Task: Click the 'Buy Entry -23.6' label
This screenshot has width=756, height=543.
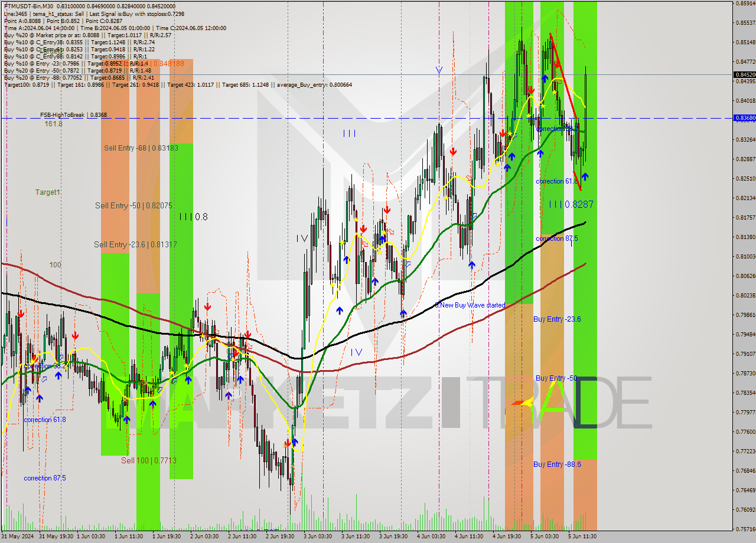Action: point(557,319)
